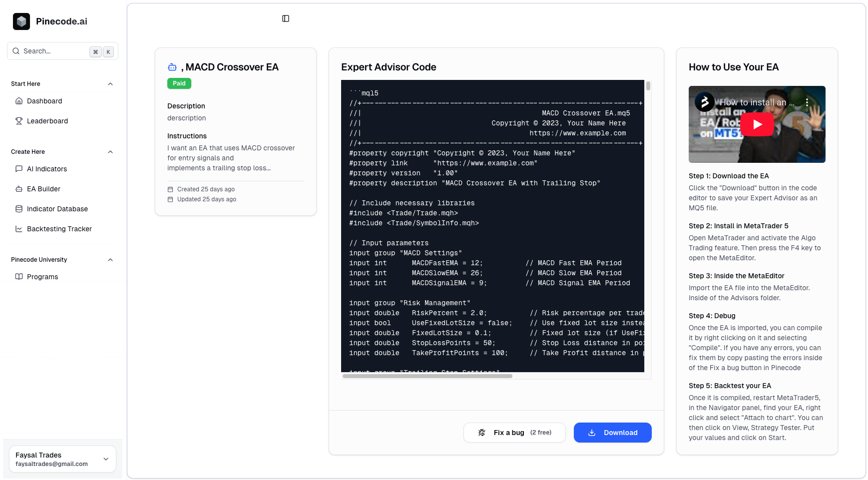Click the download arrow icon
868x480 pixels.
[x=592, y=433]
